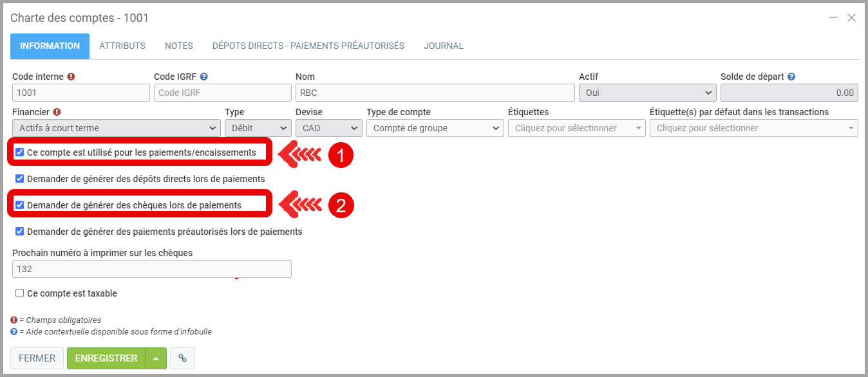This screenshot has width=868, height=377.
Task: Open the Type de compte dropdown
Action: click(x=435, y=128)
